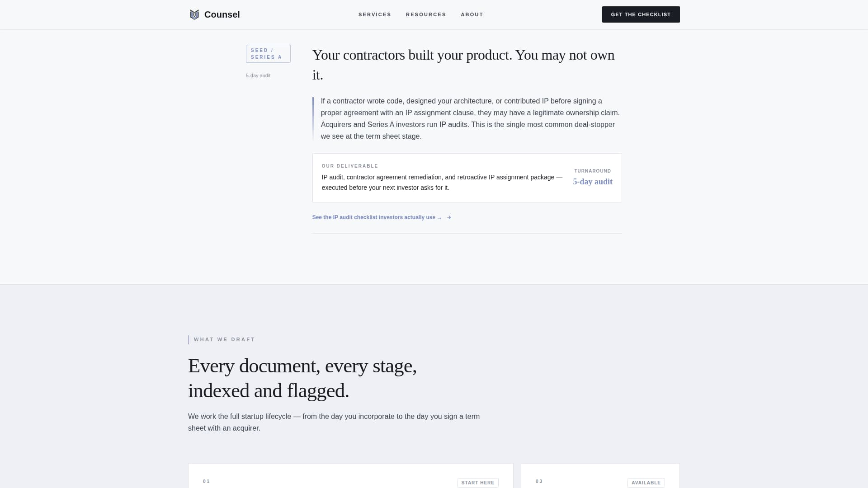The image size is (868, 488).
Task: Click the 5-day audit sidebar caption
Action: pyautogui.click(x=258, y=75)
